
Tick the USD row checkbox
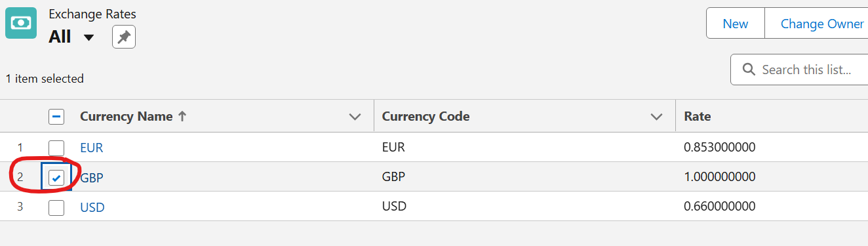pos(56,207)
